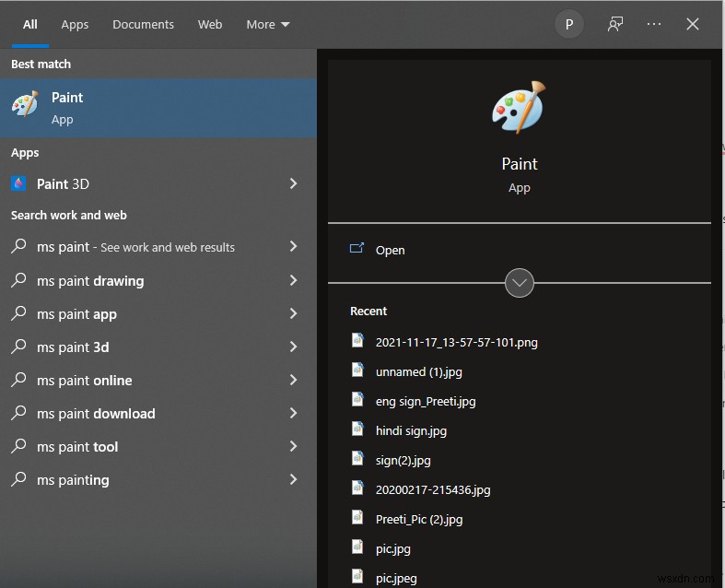The width and height of the screenshot is (725, 588).
Task: Click file icon of hindi sign.jpg
Action: coord(357,429)
